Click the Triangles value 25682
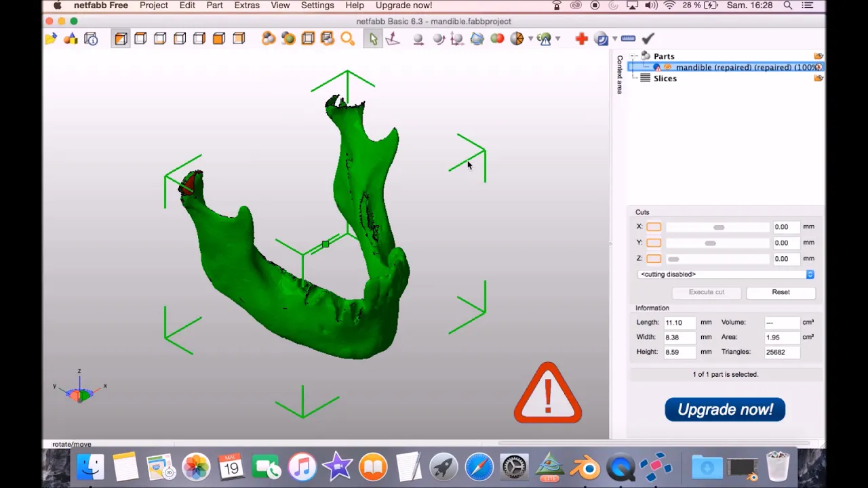Image resolution: width=868 pixels, height=488 pixels. point(781,352)
